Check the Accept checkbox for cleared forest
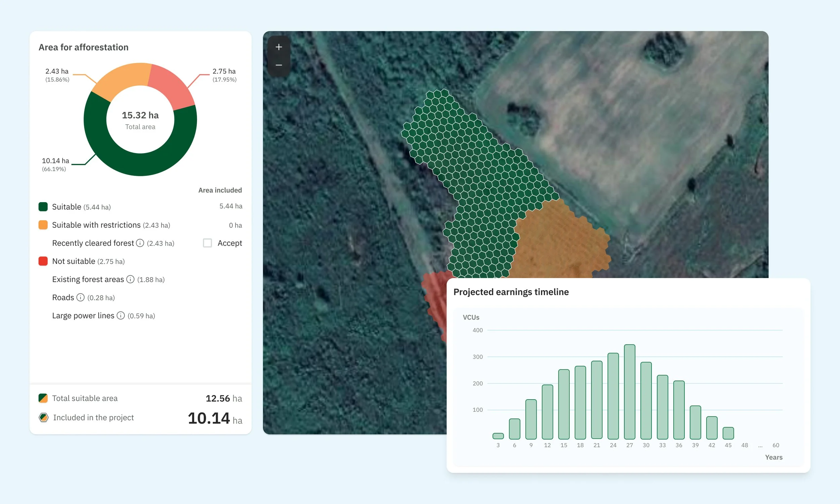This screenshot has height=504, width=840. pyautogui.click(x=207, y=243)
